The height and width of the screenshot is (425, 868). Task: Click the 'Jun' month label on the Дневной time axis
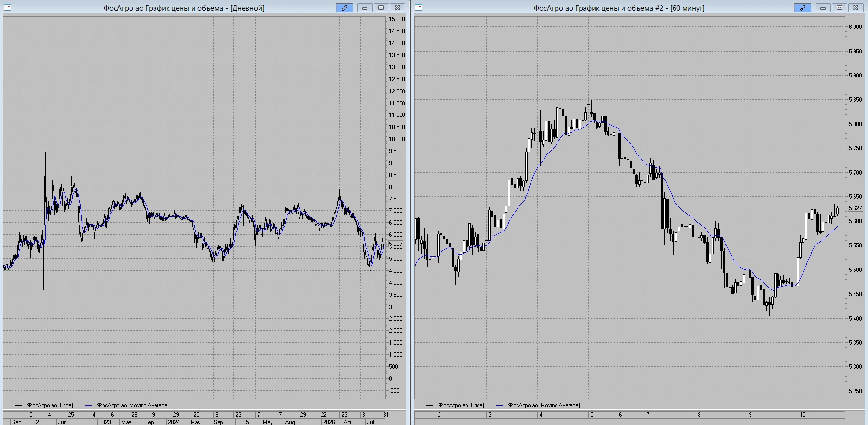pyautogui.click(x=62, y=422)
